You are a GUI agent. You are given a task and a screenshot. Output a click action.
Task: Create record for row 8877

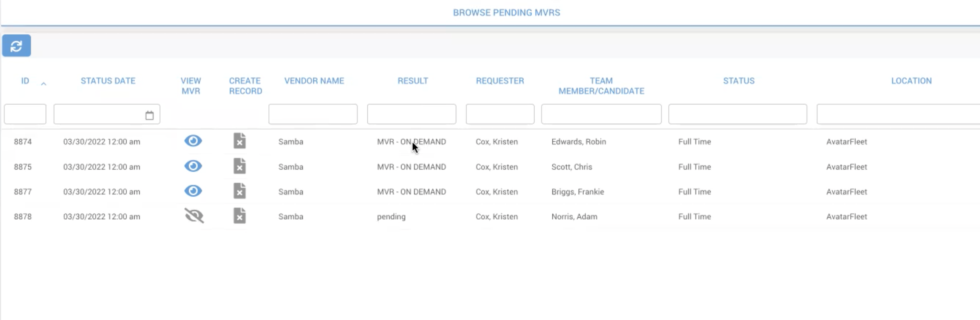click(239, 191)
